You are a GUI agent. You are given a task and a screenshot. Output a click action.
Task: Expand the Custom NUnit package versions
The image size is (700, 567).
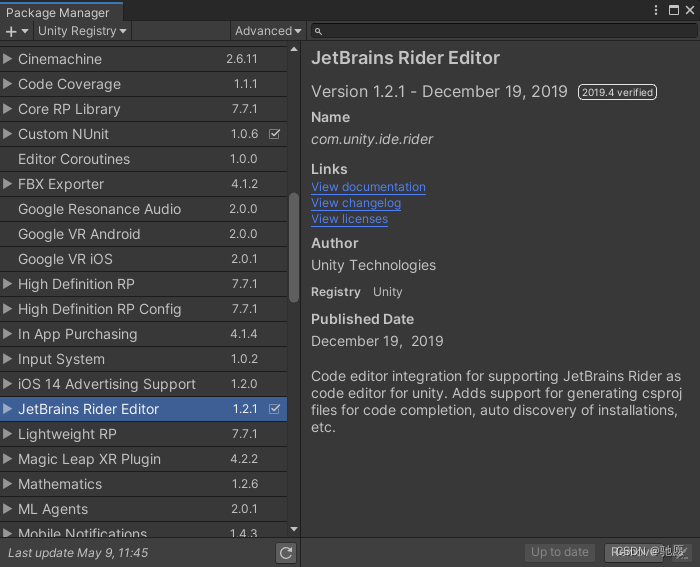(x=7, y=133)
